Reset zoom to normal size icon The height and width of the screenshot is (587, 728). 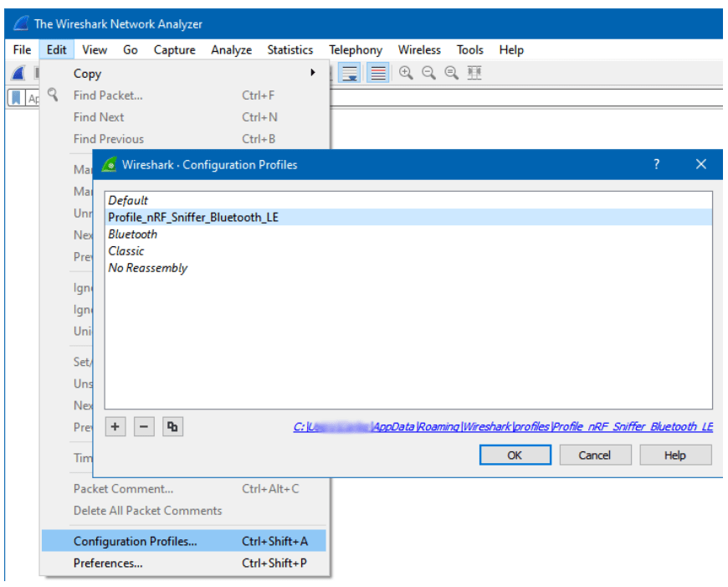coord(451,73)
